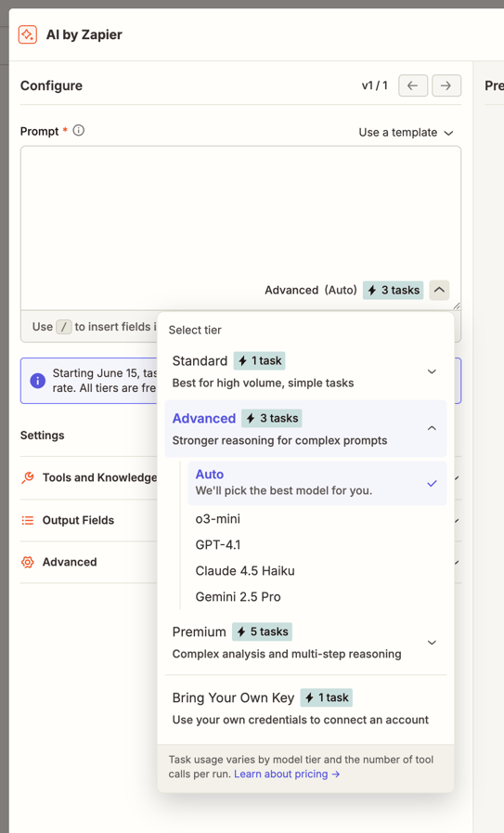Select the Standard tier
The width and height of the screenshot is (504, 833).
[x=305, y=371]
